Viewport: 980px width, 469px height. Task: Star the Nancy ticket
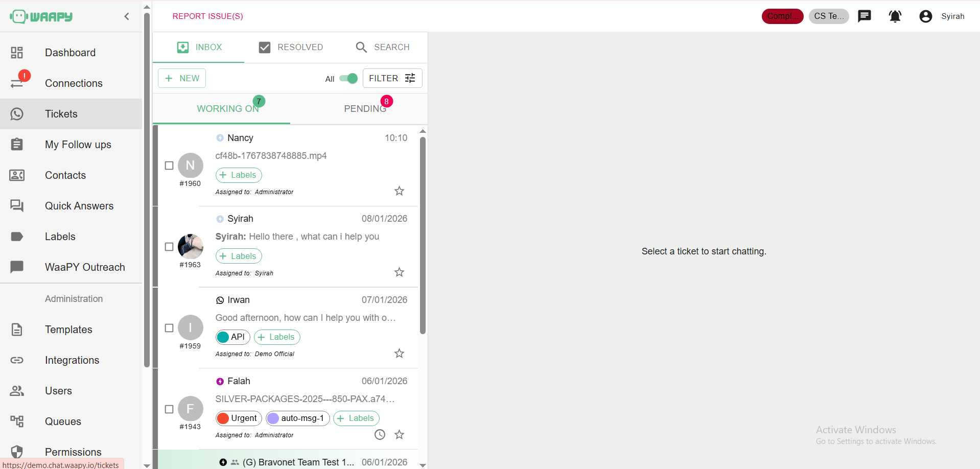400,191
